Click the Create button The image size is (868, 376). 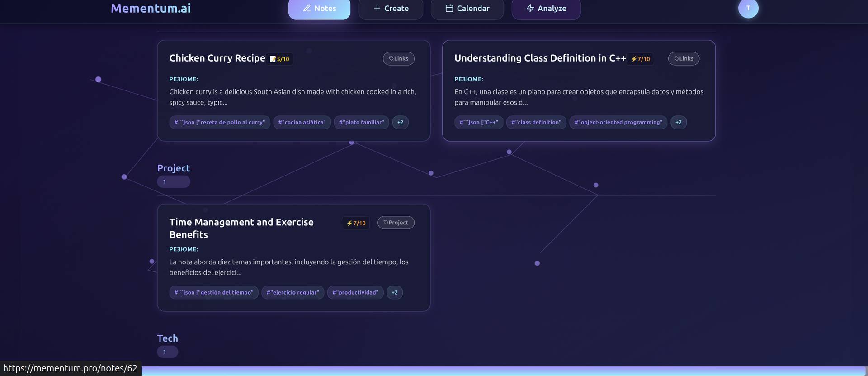[391, 9]
